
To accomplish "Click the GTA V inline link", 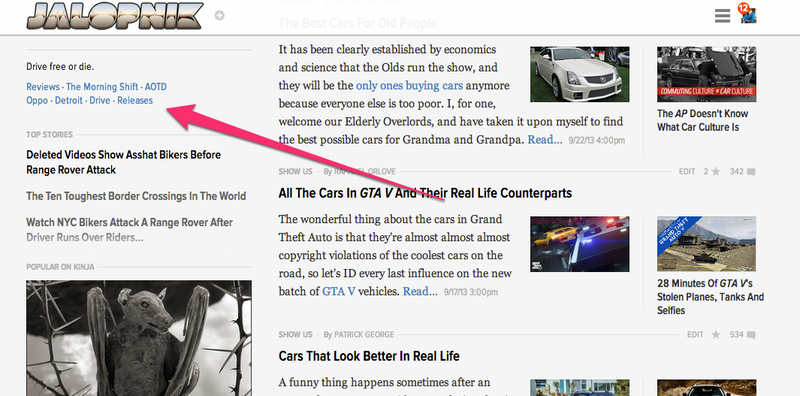I will (339, 291).
